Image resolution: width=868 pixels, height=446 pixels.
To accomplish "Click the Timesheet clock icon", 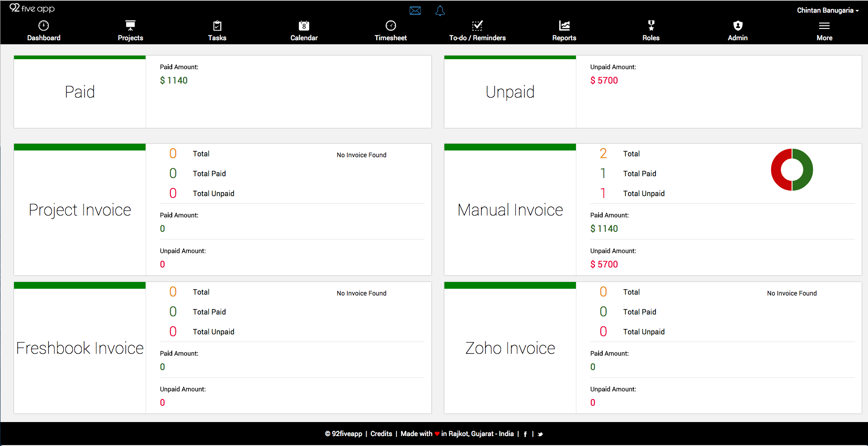I will [x=391, y=25].
